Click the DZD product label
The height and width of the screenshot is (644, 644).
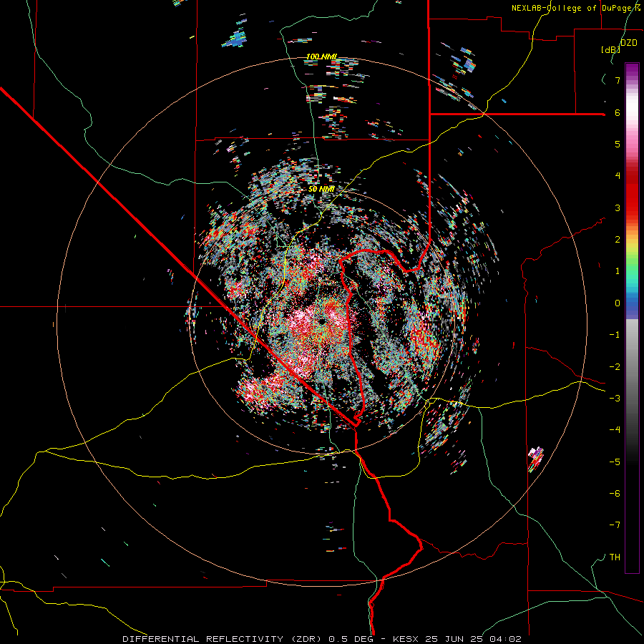pos(628,43)
